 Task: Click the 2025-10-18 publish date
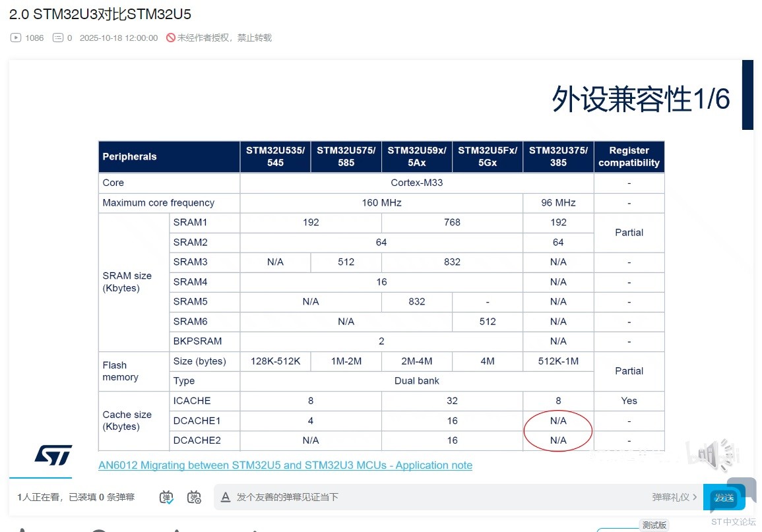coord(119,38)
